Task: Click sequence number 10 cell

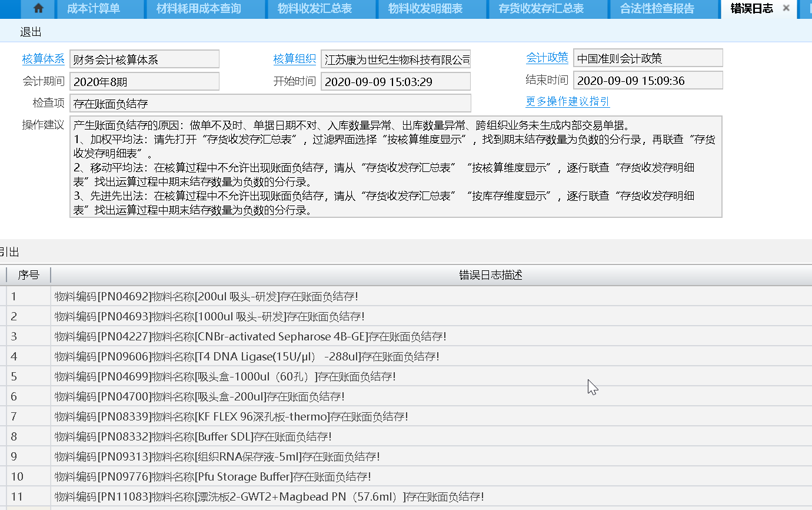Action: coord(28,476)
